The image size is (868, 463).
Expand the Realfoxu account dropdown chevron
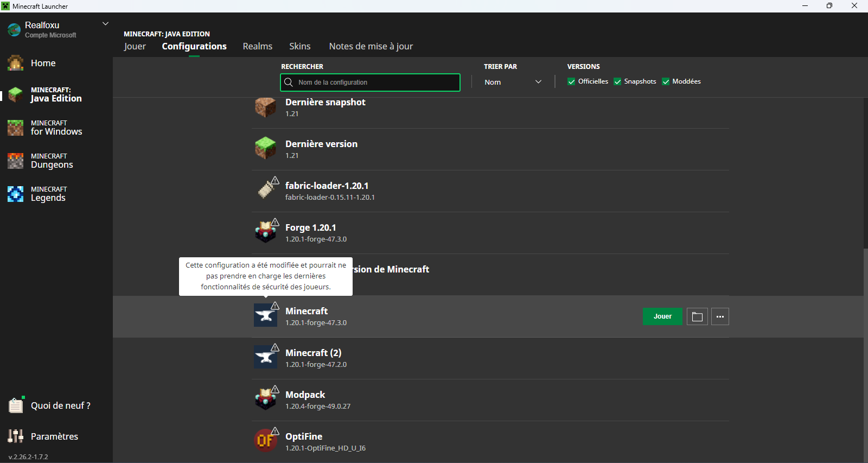106,24
